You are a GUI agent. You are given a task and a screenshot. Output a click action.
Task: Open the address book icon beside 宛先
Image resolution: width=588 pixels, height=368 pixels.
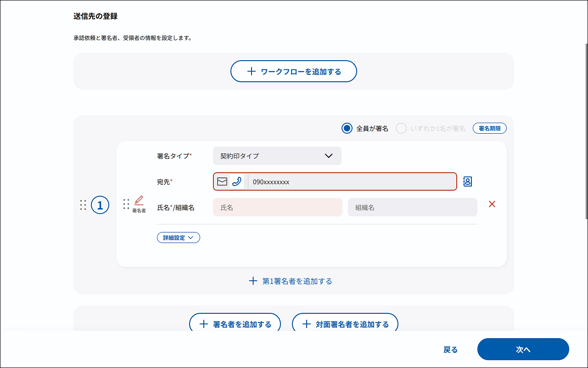467,181
